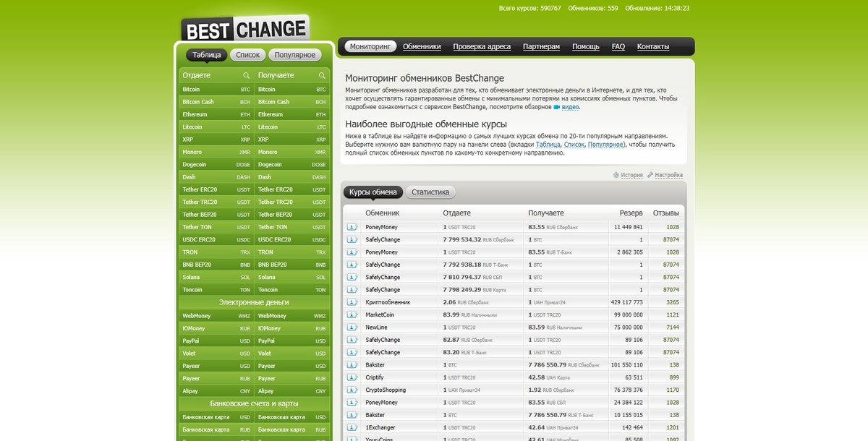Open the Партнерам menu item
Viewport: 868px width, 441px height.
click(541, 46)
